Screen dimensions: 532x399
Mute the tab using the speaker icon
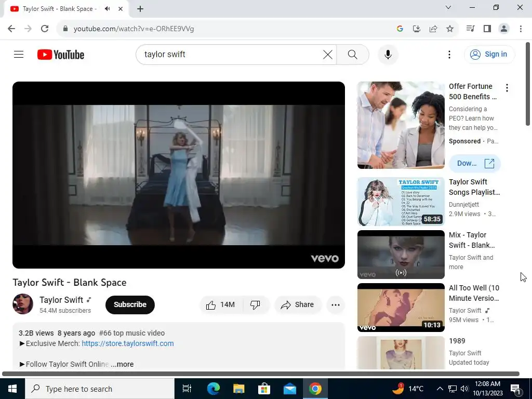point(108,9)
